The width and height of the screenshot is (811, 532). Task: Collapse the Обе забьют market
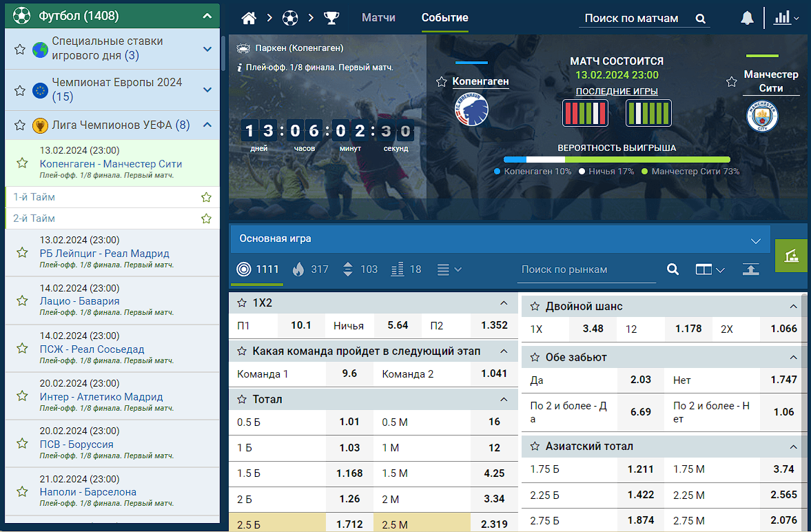pyautogui.click(x=793, y=358)
